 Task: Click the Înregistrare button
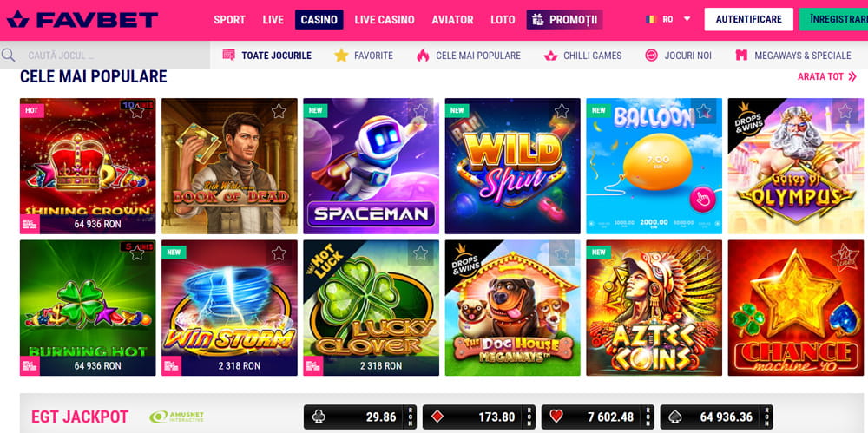[833, 19]
